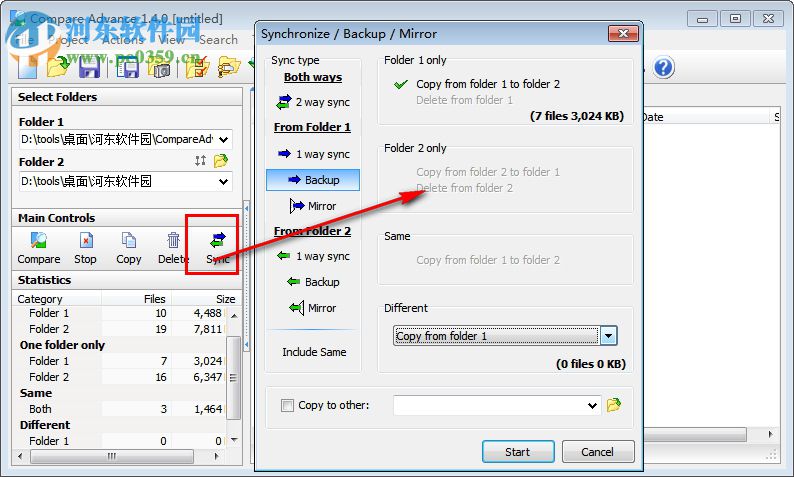Viewport: 794px width, 477px height.
Task: Click the Cancel button
Action: (598, 452)
